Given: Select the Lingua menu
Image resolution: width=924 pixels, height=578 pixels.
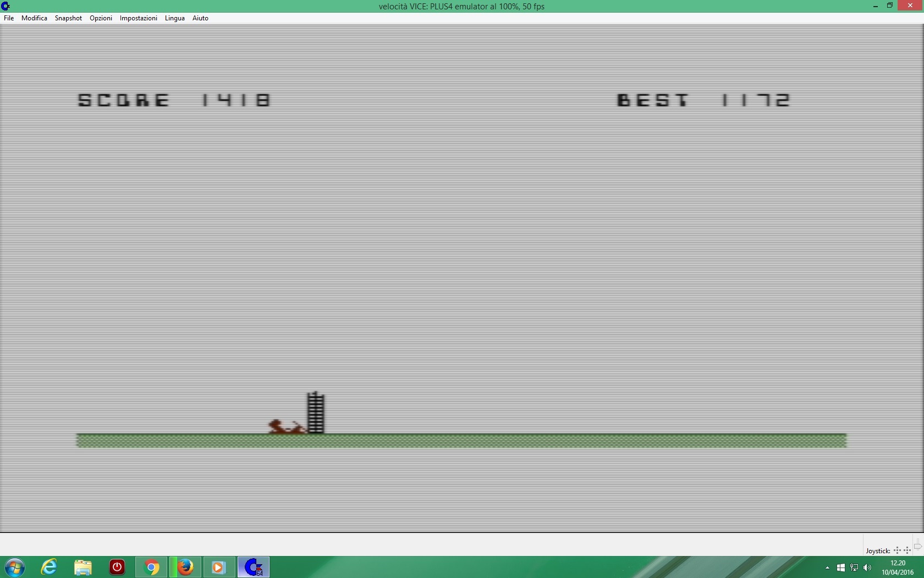Looking at the screenshot, I should [174, 18].
